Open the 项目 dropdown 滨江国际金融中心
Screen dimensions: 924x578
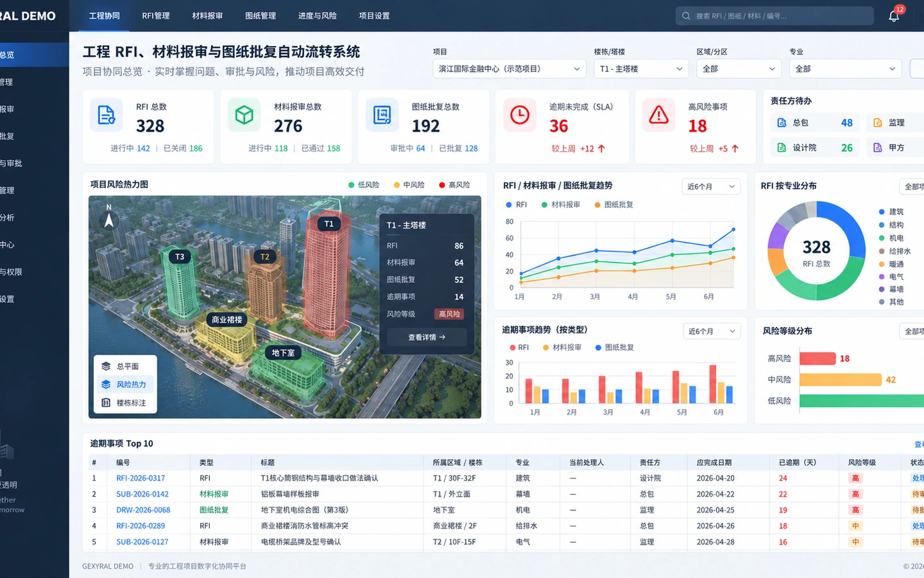coord(509,69)
